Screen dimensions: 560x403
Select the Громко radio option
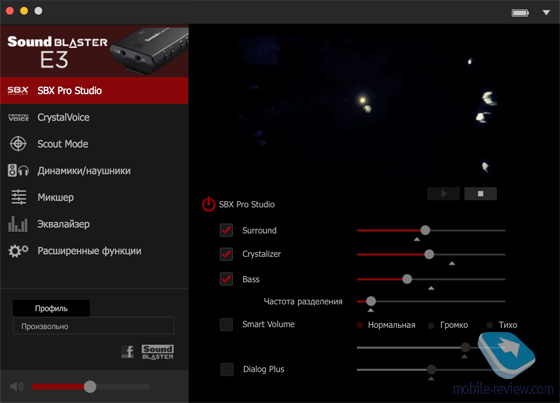click(431, 325)
